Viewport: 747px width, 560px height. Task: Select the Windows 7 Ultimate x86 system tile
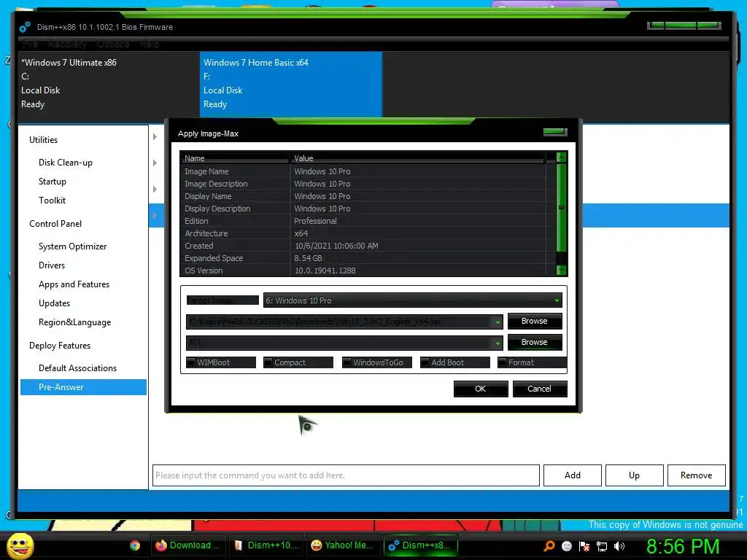coord(108,84)
